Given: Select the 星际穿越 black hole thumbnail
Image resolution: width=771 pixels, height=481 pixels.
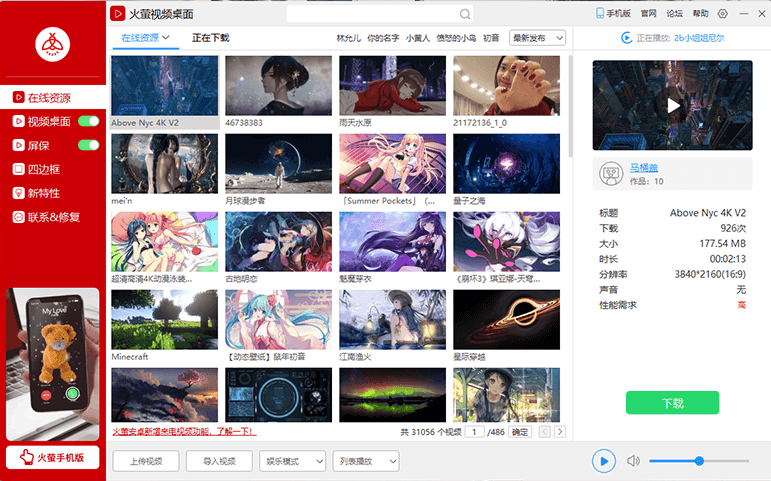Looking at the screenshot, I should [x=506, y=320].
